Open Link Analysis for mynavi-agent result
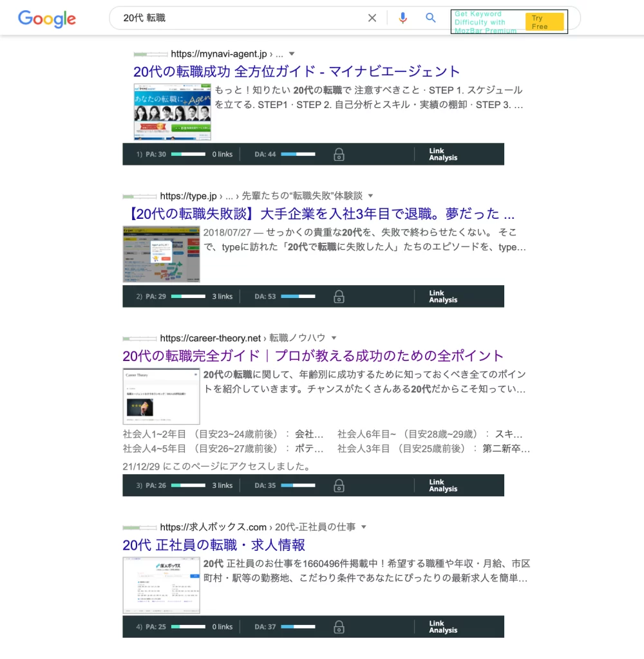The height and width of the screenshot is (659, 644). click(x=443, y=154)
